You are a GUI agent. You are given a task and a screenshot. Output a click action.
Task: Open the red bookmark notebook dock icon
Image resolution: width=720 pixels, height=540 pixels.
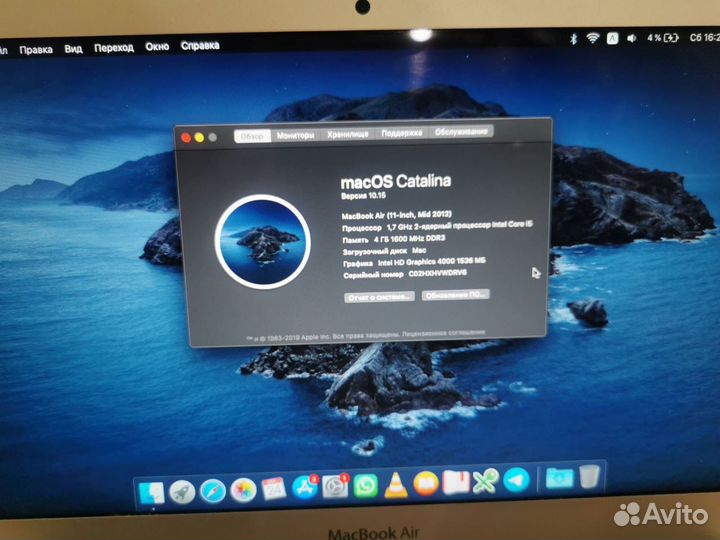point(456,482)
